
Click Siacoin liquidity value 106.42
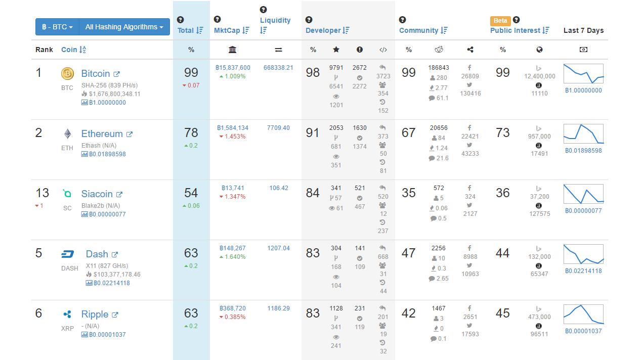pos(279,188)
